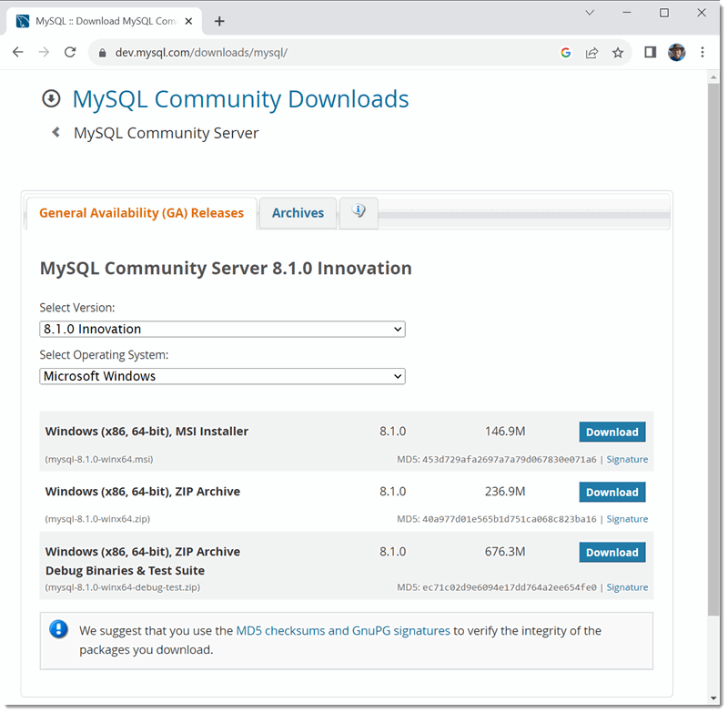
Task: Click the 'Windows (x86, 64-bit), MSI Installer' title
Action: [x=147, y=432]
